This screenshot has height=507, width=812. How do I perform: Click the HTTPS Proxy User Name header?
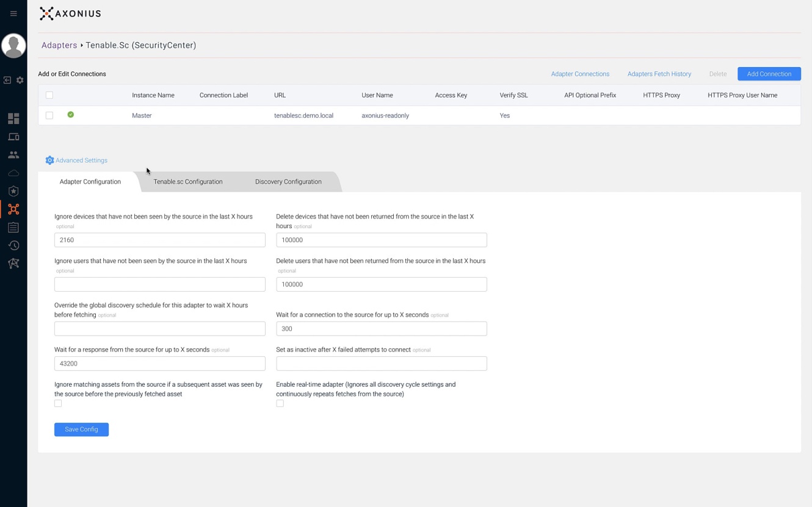(742, 95)
